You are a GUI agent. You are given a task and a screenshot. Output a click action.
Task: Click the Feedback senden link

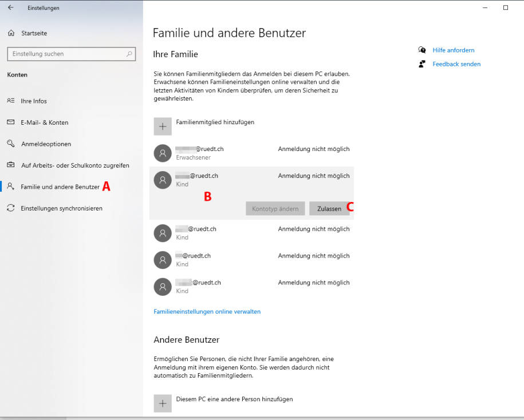456,64
